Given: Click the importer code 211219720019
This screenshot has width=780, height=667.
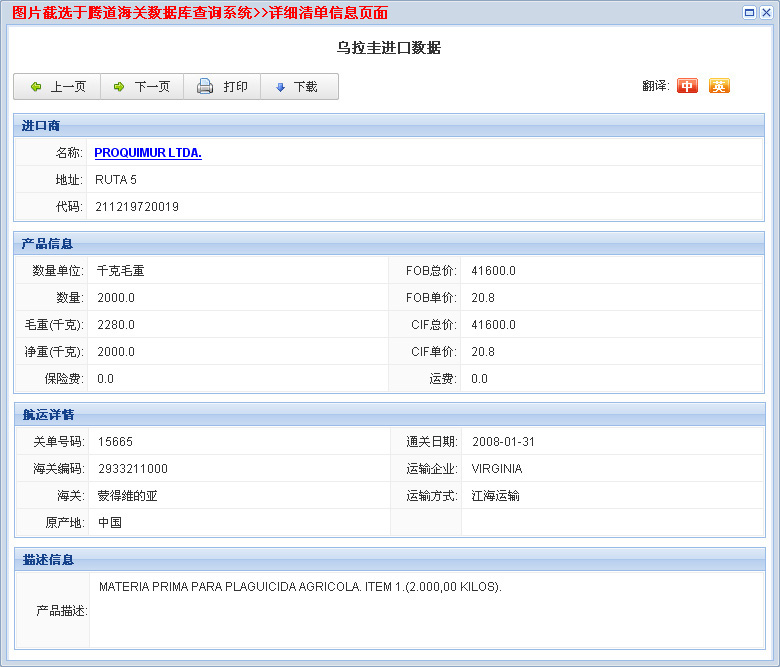Looking at the screenshot, I should point(137,207).
